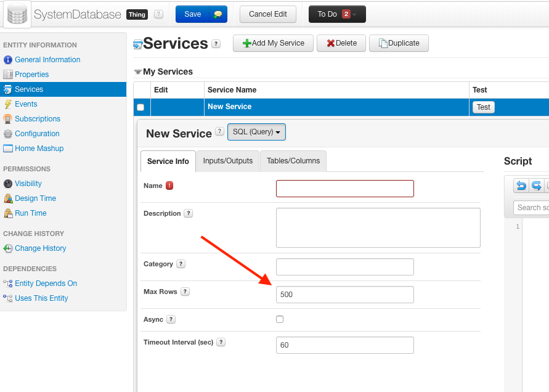Image resolution: width=549 pixels, height=392 pixels.
Task: Focus the Script search box
Action: tap(531, 208)
